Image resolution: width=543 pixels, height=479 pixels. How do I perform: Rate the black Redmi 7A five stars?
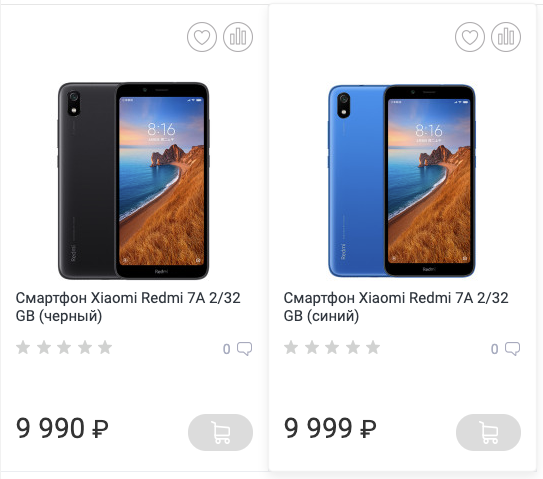pos(105,347)
